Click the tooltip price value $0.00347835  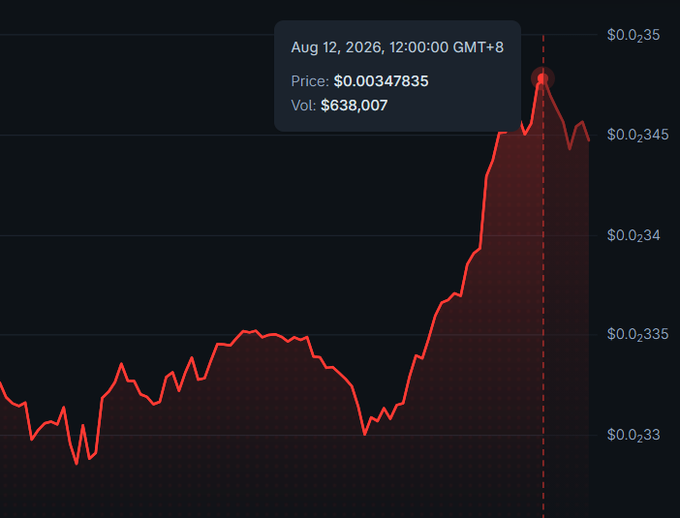point(381,81)
